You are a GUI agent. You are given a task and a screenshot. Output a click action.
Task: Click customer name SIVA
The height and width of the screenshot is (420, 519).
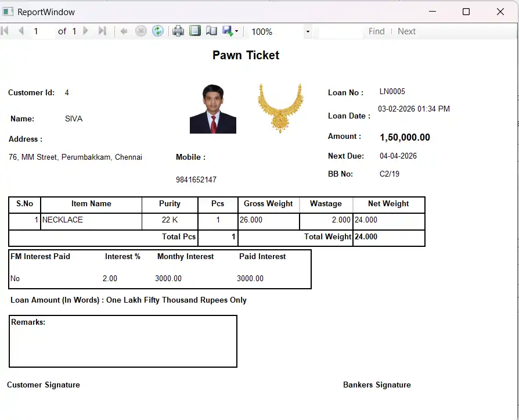[x=74, y=119]
